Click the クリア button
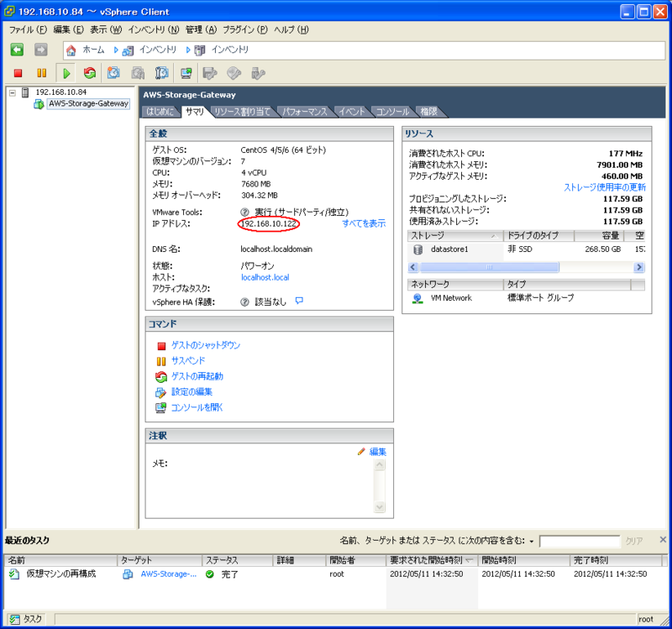The image size is (672, 629). pyautogui.click(x=634, y=541)
